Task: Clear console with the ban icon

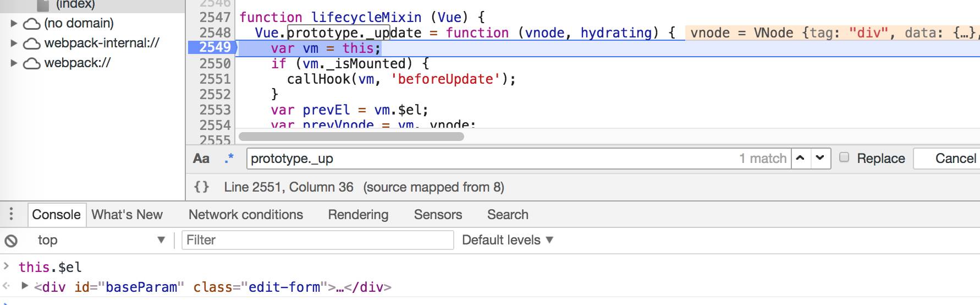Action: pyautogui.click(x=11, y=241)
